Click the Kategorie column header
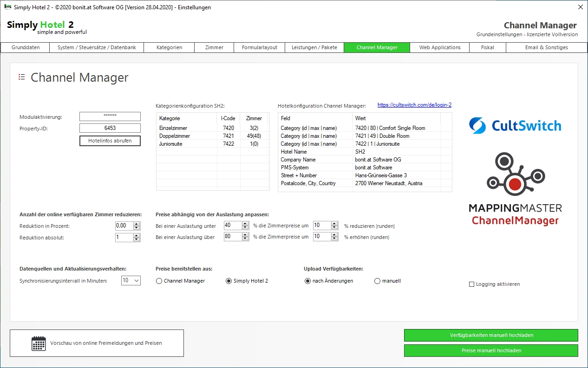The height and width of the screenshot is (368, 588). [x=187, y=118]
